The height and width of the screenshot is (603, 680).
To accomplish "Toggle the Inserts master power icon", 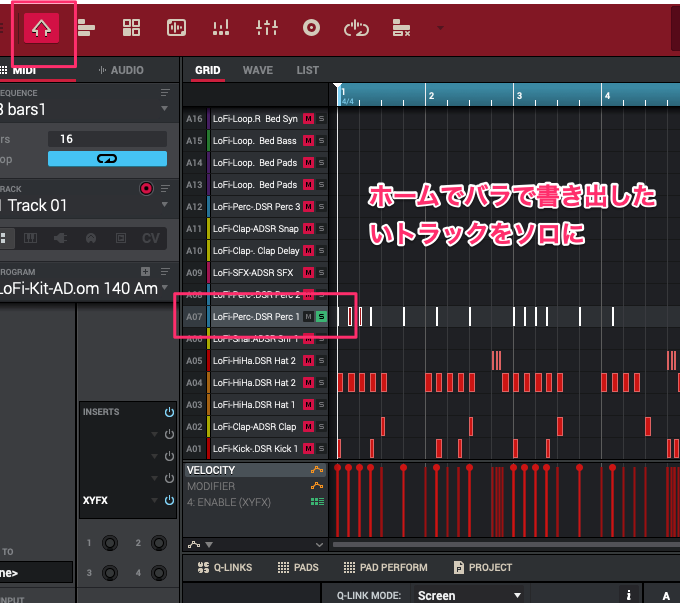I will 169,412.
